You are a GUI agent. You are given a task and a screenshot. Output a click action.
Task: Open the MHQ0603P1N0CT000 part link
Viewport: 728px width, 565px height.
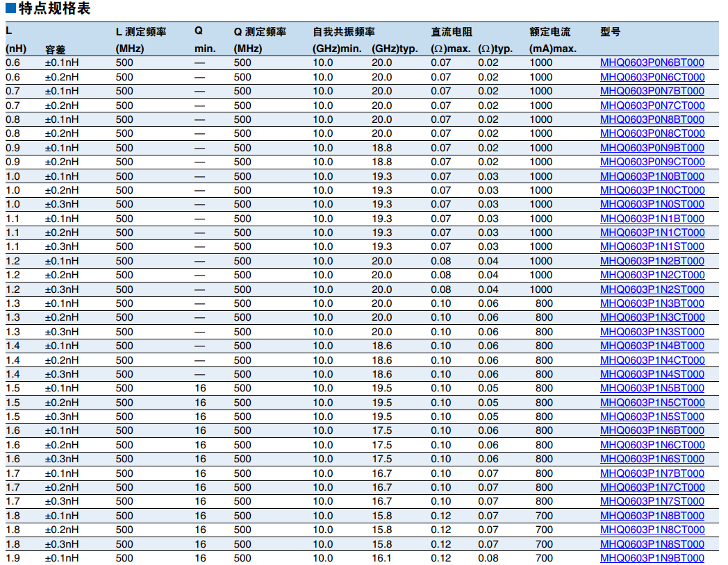652,189
